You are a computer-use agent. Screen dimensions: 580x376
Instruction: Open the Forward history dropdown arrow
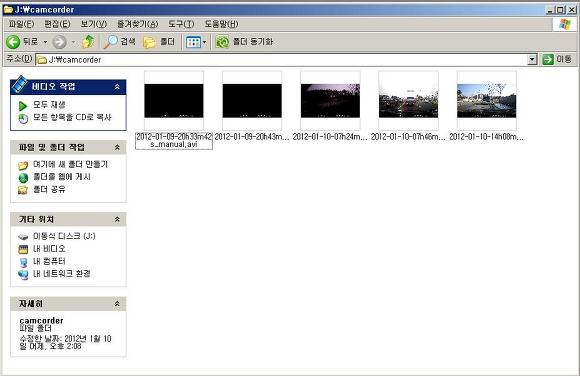pos(73,42)
